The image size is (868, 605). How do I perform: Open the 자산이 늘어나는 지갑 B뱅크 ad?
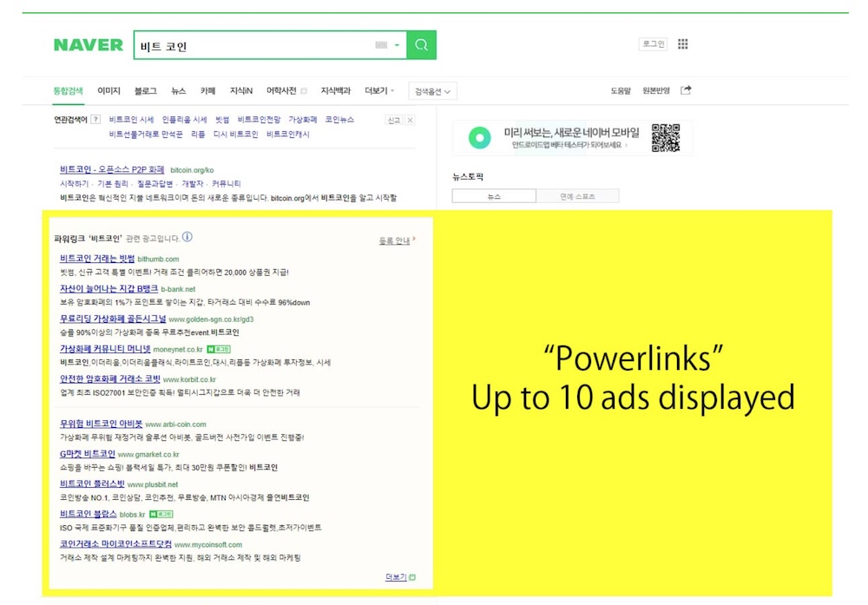(x=108, y=289)
